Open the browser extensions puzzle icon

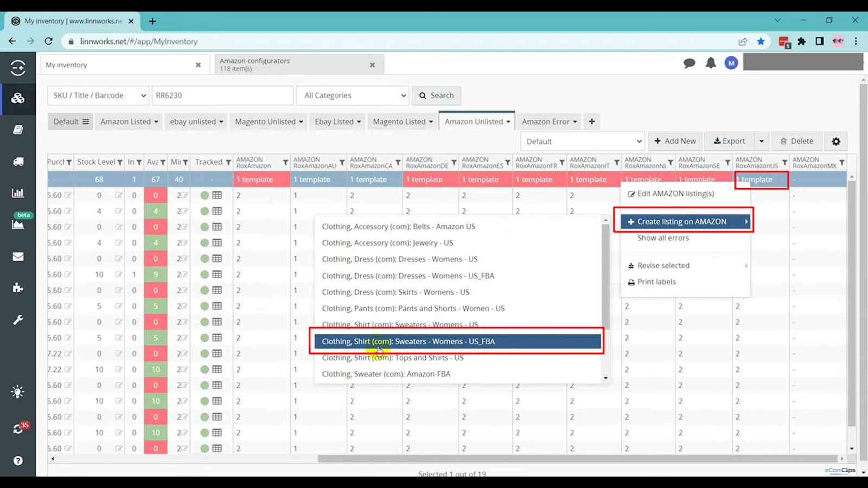[x=802, y=41]
